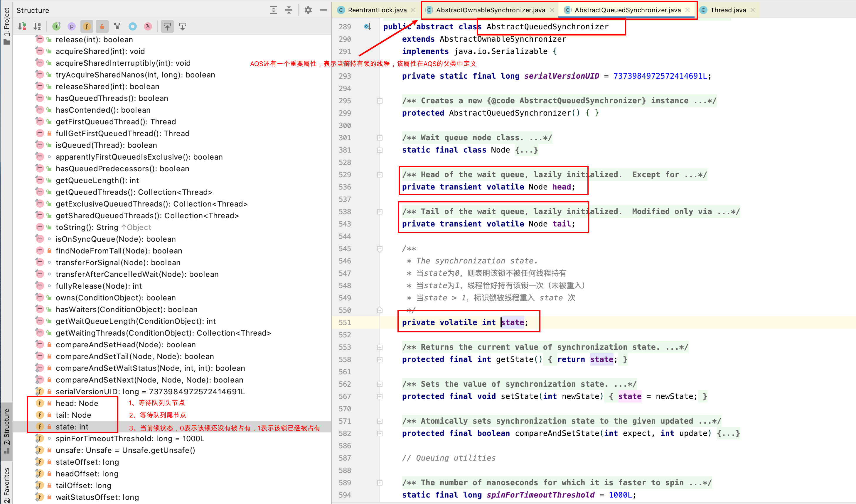Collapse synchronization state comment at line 545
Screen dimensions: 856x504
click(380, 249)
